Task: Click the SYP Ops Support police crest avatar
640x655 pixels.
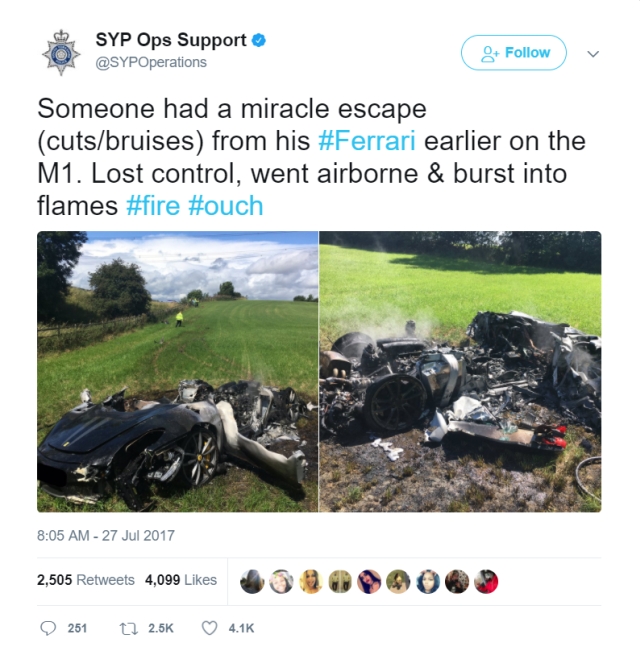Action: (x=61, y=52)
